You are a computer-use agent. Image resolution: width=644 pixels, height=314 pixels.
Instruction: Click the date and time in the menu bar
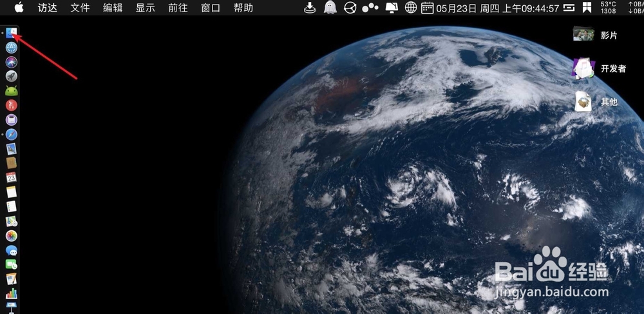pyautogui.click(x=498, y=8)
